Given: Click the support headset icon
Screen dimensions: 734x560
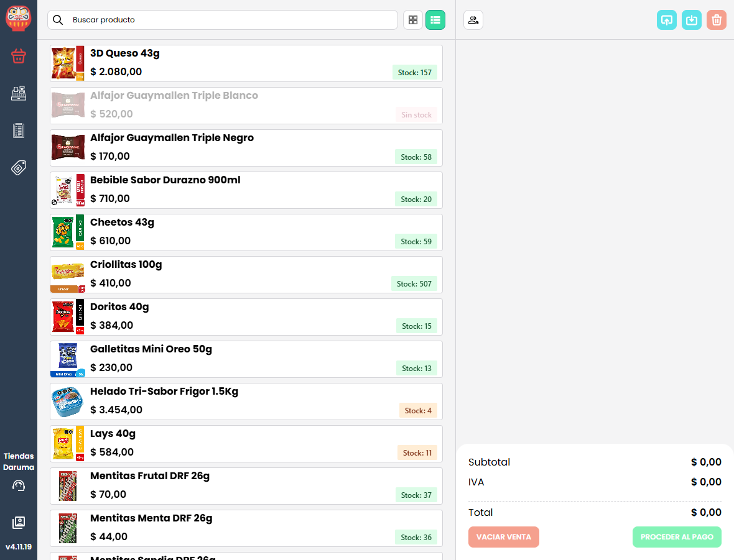Looking at the screenshot, I should [x=18, y=485].
